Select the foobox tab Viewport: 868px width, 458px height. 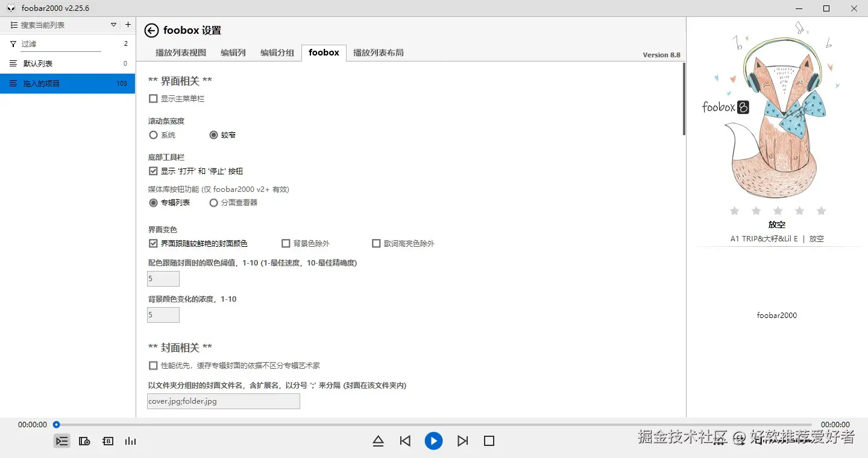point(324,52)
